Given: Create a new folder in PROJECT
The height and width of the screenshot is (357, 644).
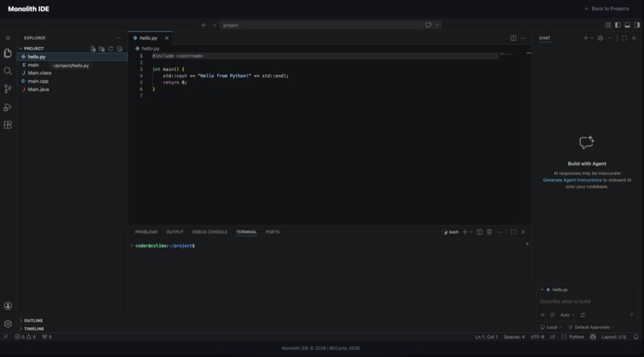Looking at the screenshot, I should 101,49.
